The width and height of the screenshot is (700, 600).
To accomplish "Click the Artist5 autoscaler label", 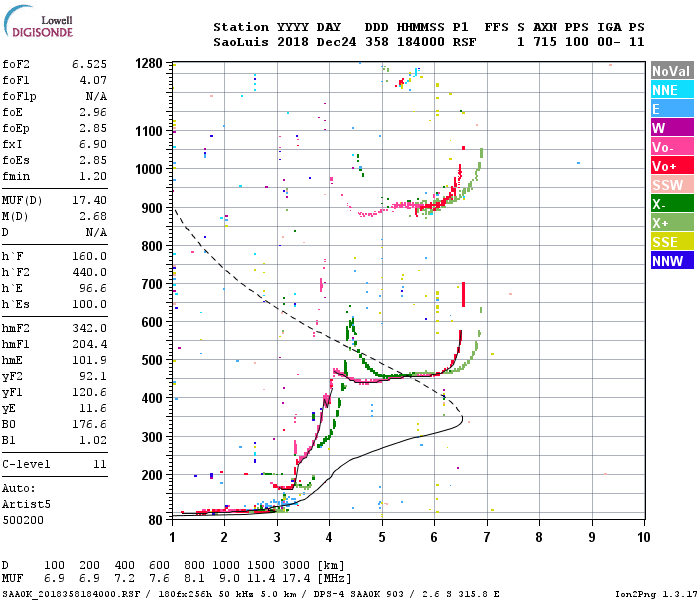I will (26, 504).
